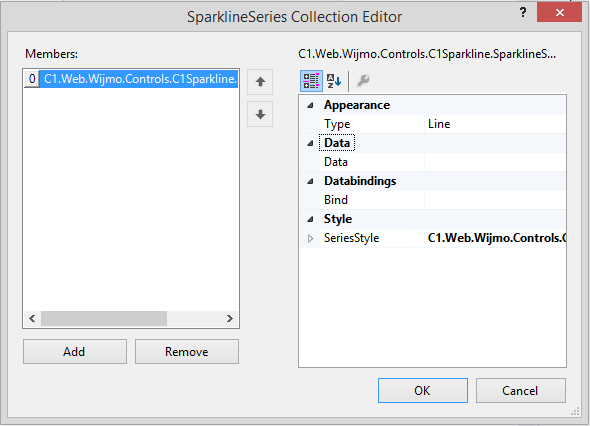Viewport: 590px width, 426px height.
Task: Close the SparklineSeries Collection Editor
Action: click(560, 12)
